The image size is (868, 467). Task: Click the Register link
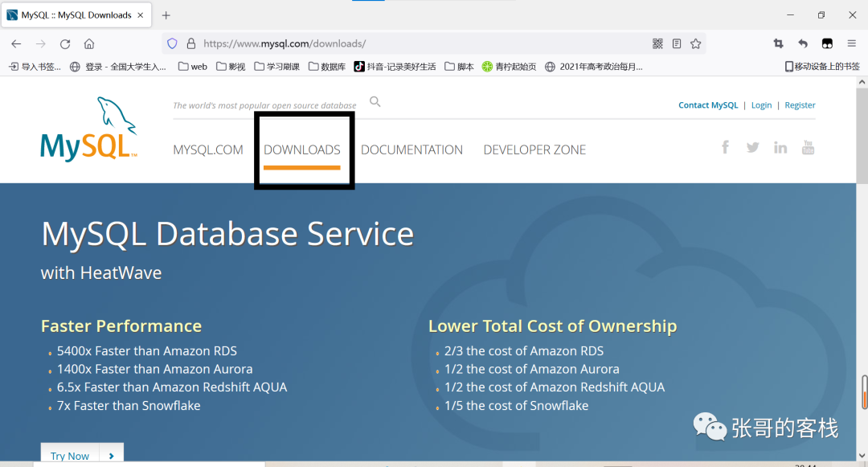800,105
